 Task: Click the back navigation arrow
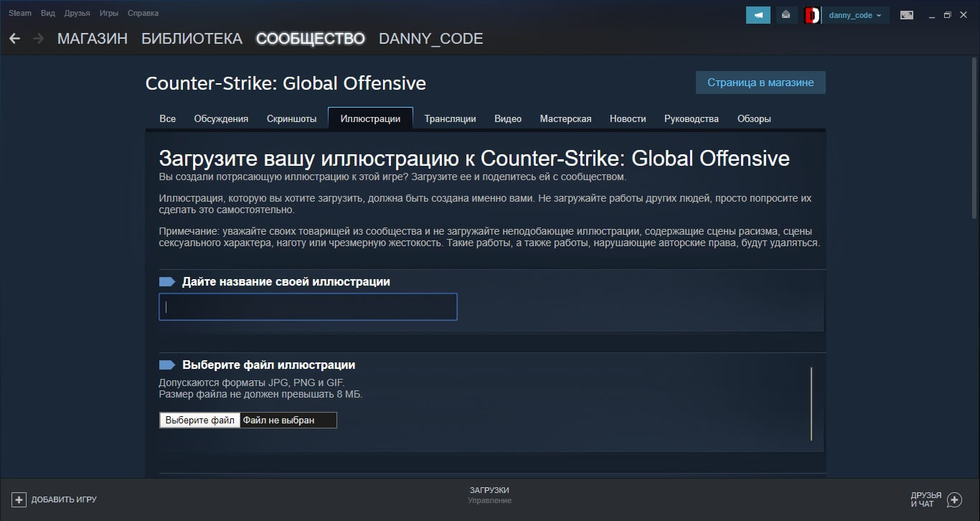coord(14,39)
